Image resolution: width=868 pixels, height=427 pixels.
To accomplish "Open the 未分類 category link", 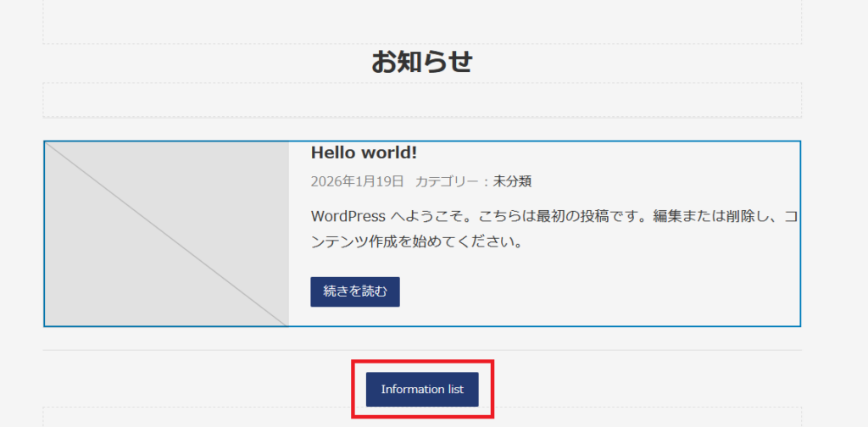I will pos(512,181).
